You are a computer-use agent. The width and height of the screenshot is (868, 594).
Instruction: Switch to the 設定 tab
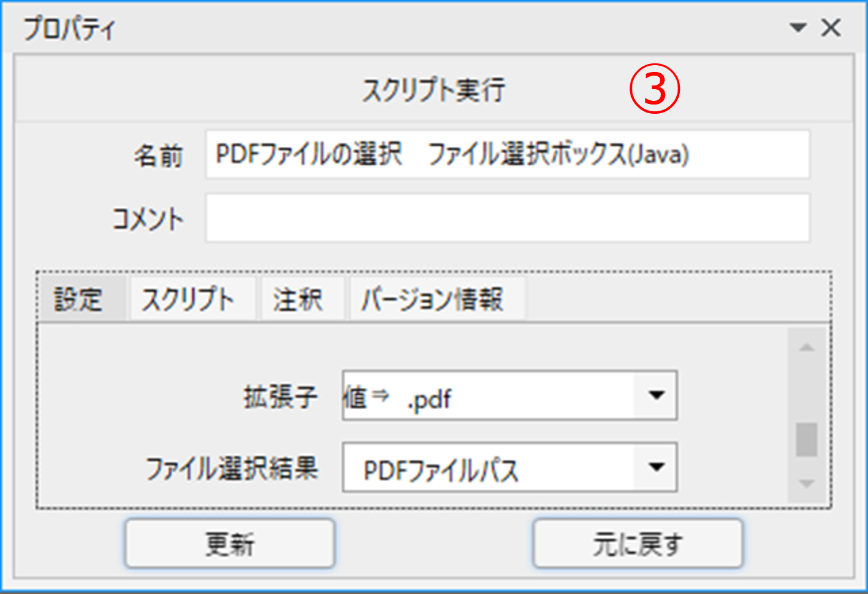point(79,299)
